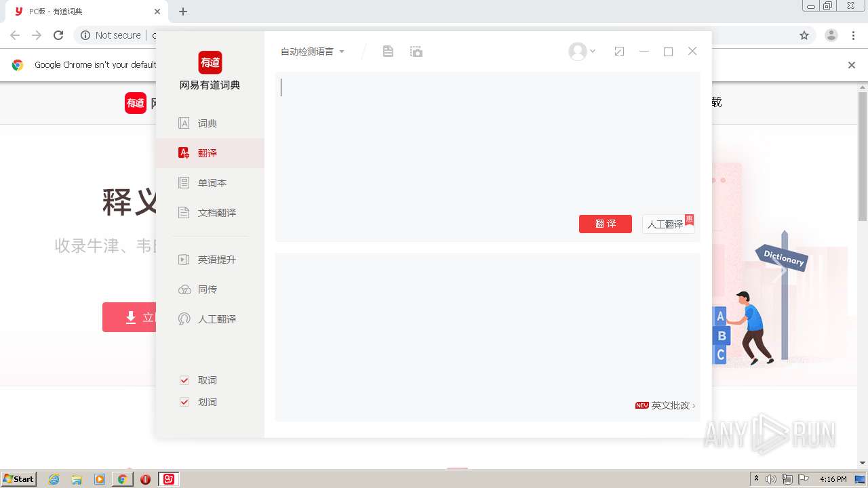
Task: Open the 单词本 wordbook section
Action: 210,183
